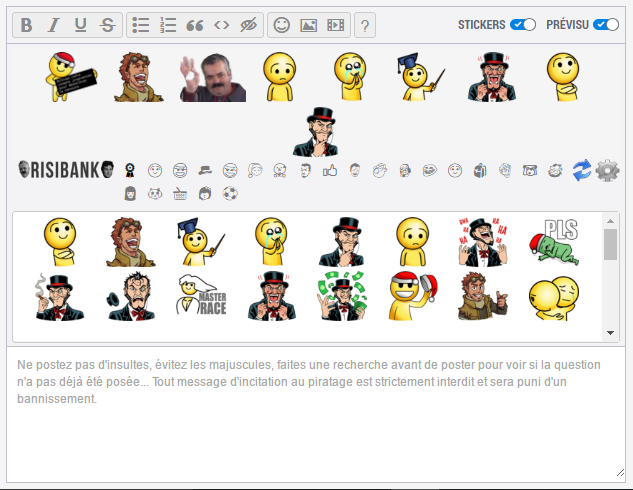Screen dimensions: 633x490
Task: Pick the Master Race sticker
Action: 201,295
